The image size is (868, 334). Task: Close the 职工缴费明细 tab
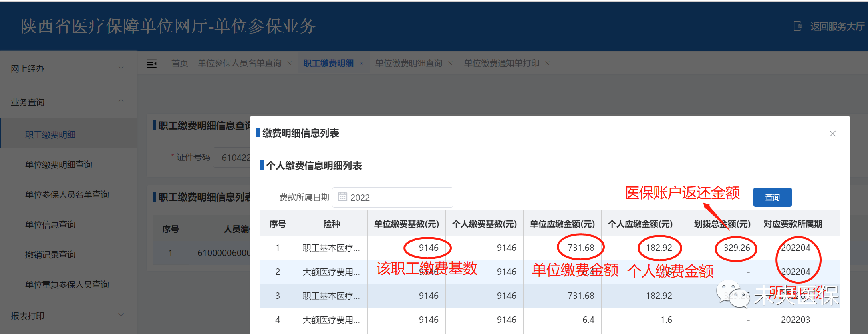click(361, 63)
